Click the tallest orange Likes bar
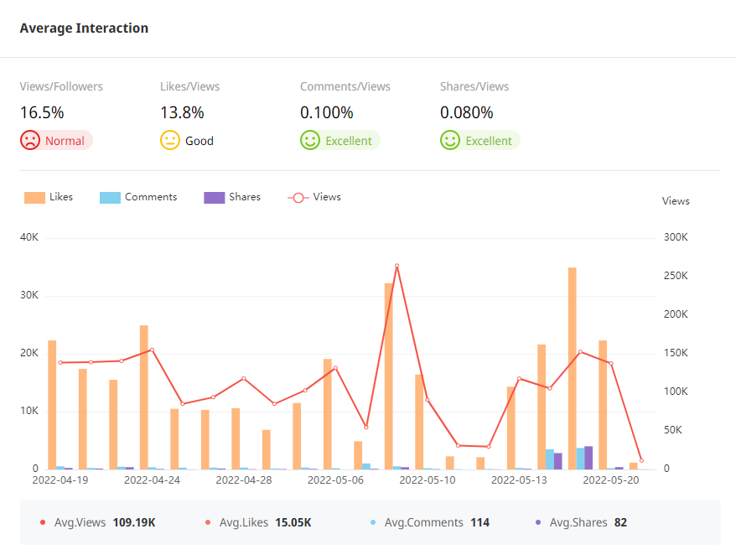Image resolution: width=736 pixels, height=560 pixels. (573, 367)
